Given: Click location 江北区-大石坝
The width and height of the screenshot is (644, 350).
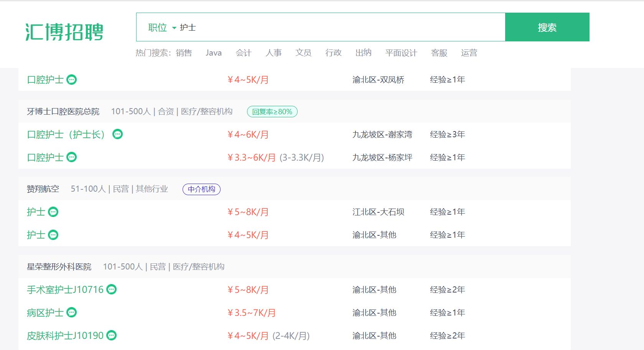Looking at the screenshot, I should tap(379, 212).
